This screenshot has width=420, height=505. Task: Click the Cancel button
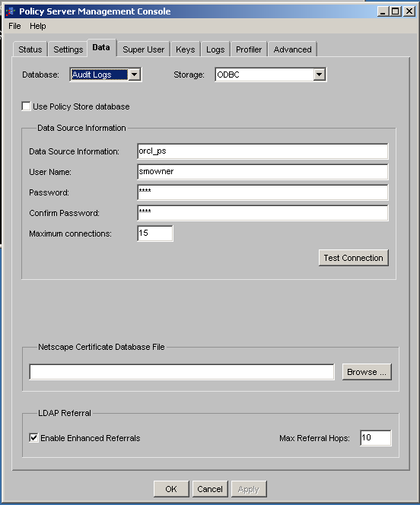(210, 489)
